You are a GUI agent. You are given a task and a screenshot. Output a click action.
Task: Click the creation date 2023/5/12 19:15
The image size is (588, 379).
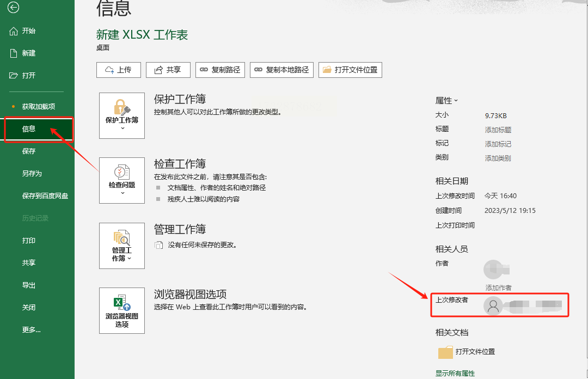[x=510, y=211]
